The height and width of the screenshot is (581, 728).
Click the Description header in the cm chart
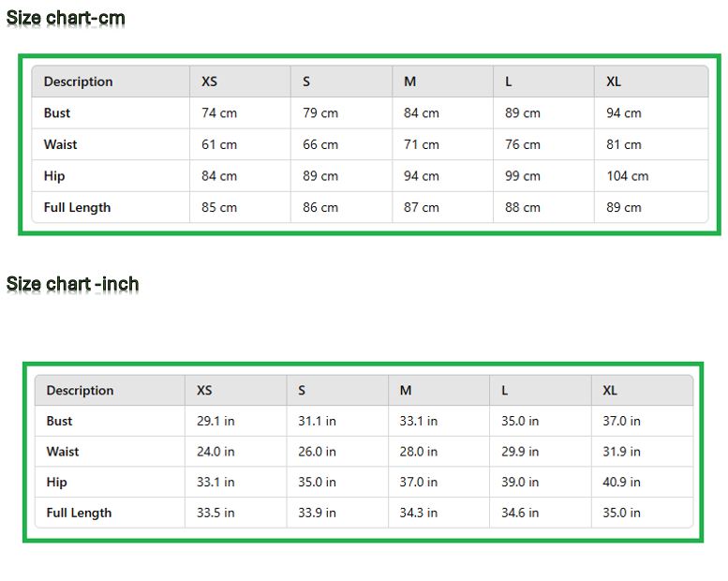pos(78,82)
